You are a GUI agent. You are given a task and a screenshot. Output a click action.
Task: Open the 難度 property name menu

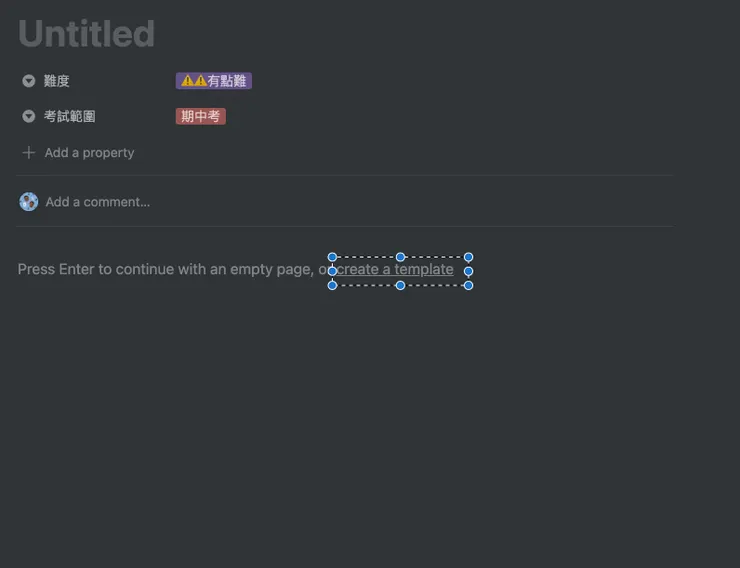click(57, 81)
